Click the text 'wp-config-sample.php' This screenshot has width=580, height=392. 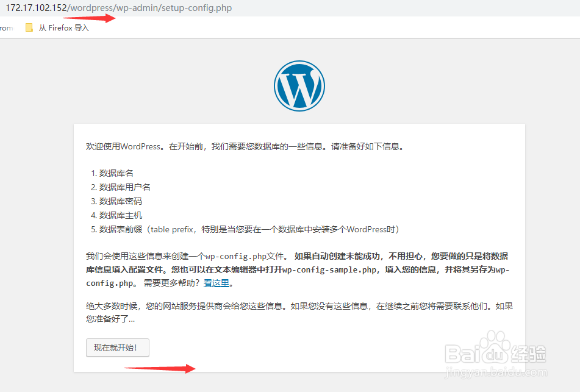pos(329,270)
